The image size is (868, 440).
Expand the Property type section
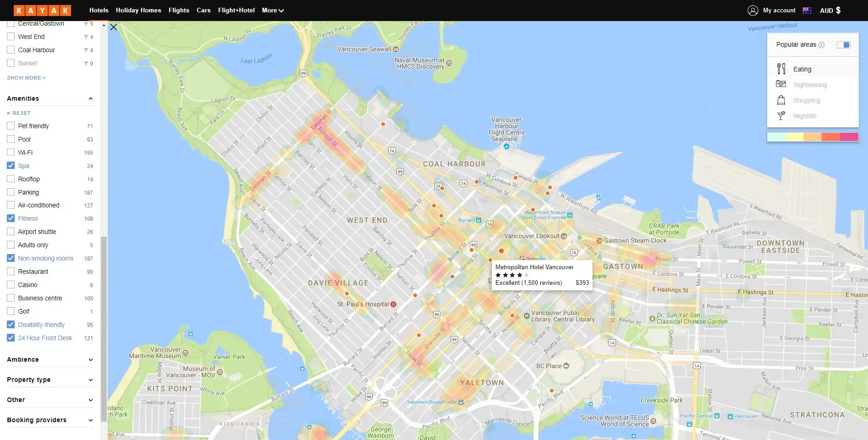[91, 380]
